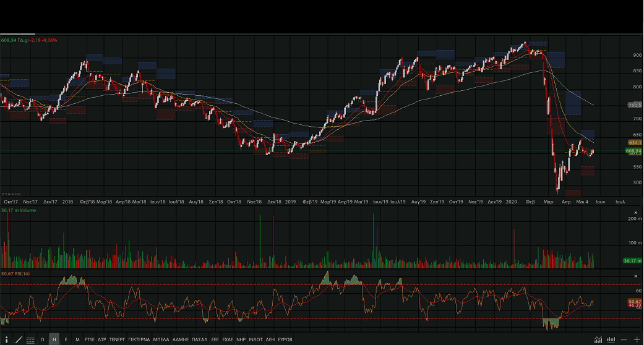The image size is (644, 345).
Task: Choose the ΕΥΡΩΒ ticker shortcut
Action: point(285,339)
